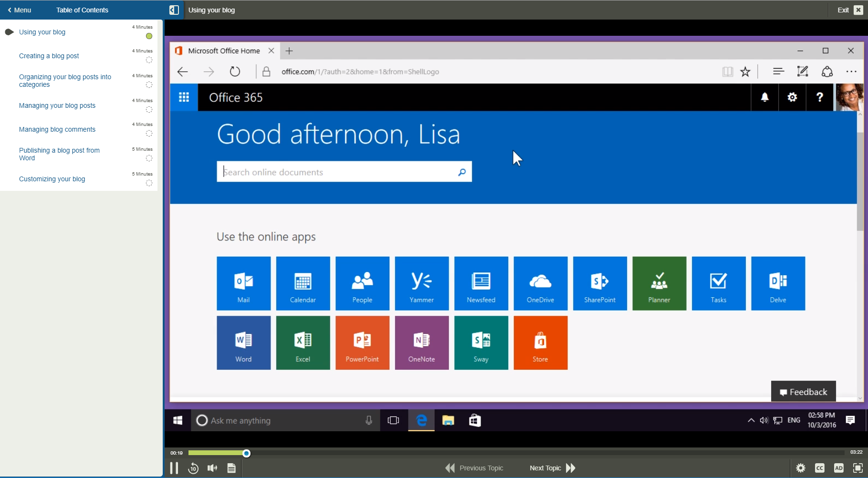Toggle audio description (AD) on
The image size is (868, 478).
pos(838,468)
